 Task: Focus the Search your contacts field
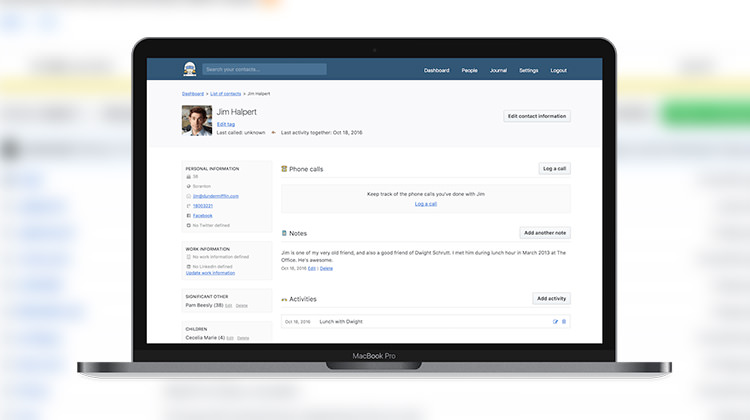click(x=264, y=70)
